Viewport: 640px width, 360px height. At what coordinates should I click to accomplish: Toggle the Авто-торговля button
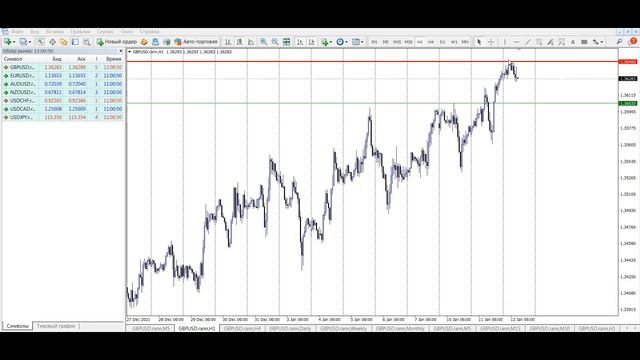click(x=196, y=42)
